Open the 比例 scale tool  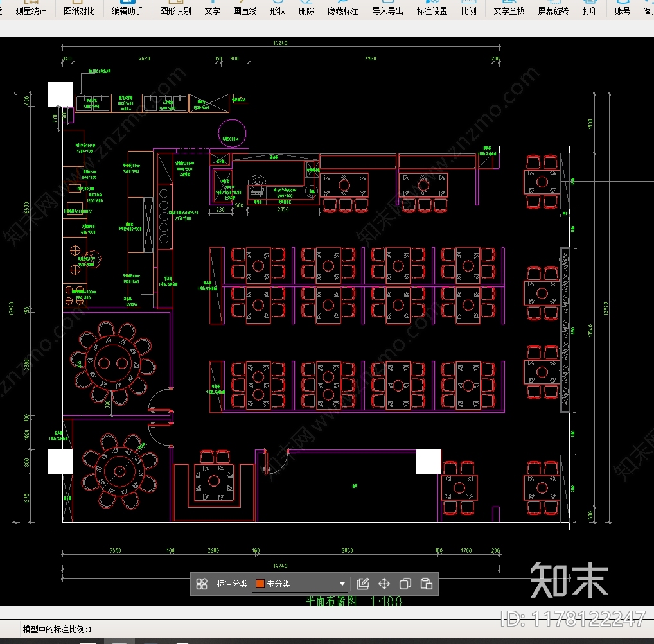(469, 8)
